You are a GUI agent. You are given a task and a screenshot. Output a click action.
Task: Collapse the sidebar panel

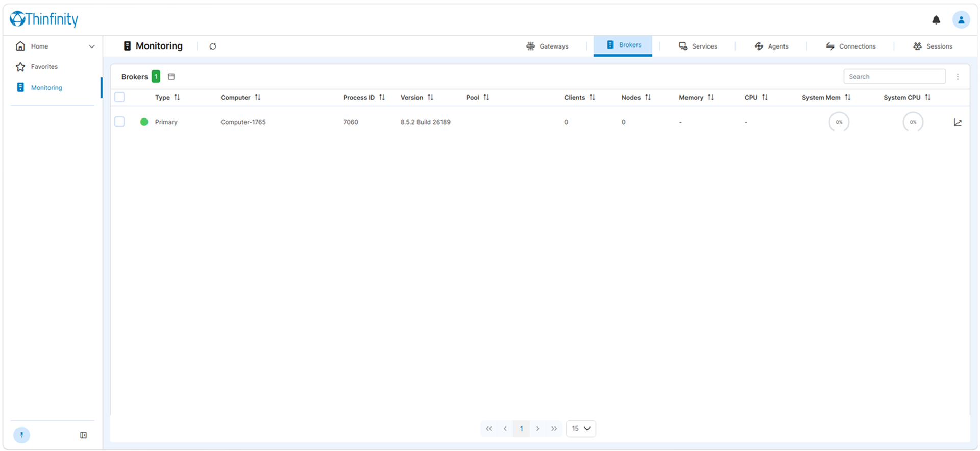84,435
